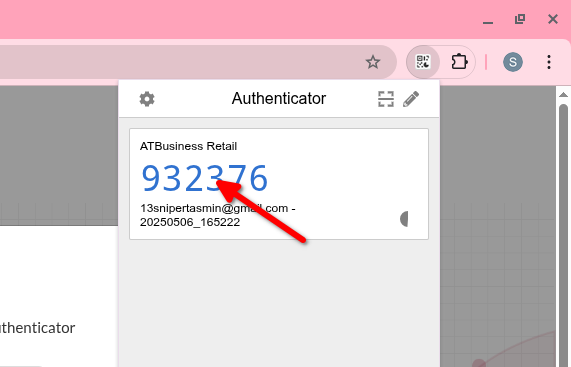Open Authenticator settings gear

147,99
